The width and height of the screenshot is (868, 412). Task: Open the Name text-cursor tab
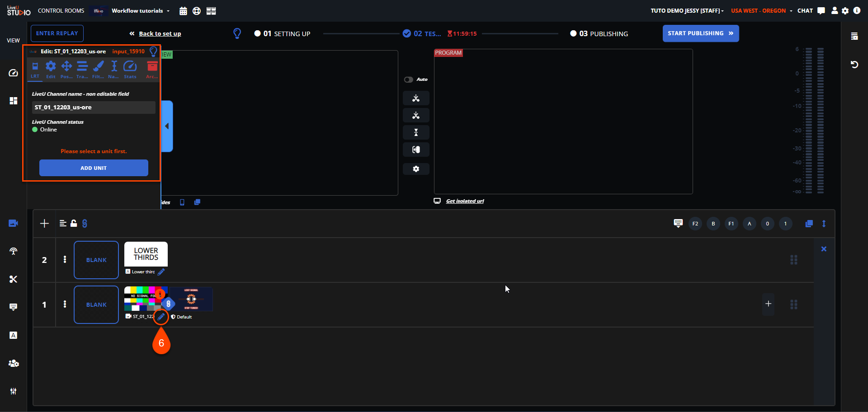(114, 70)
